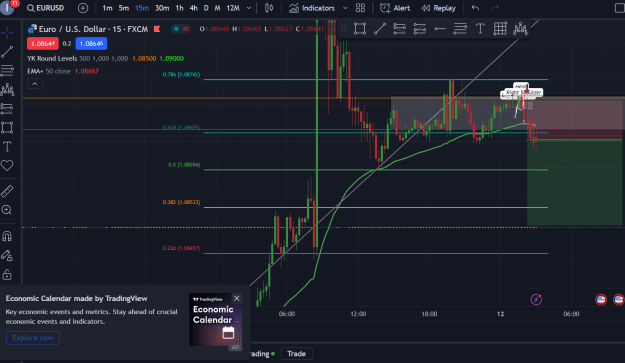This screenshot has height=363, width=625.
Task: Click Right Shoulder pattern label on chart
Action: coord(523,92)
